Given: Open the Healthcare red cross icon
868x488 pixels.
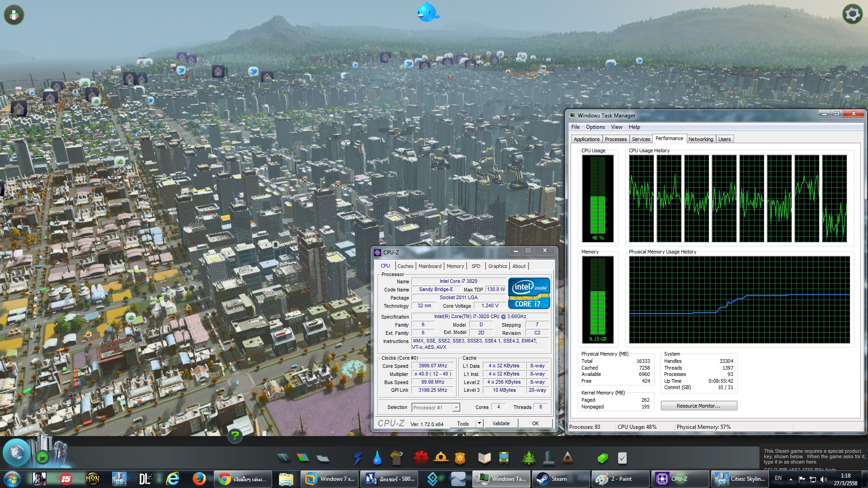Looking at the screenshot, I should [x=421, y=458].
